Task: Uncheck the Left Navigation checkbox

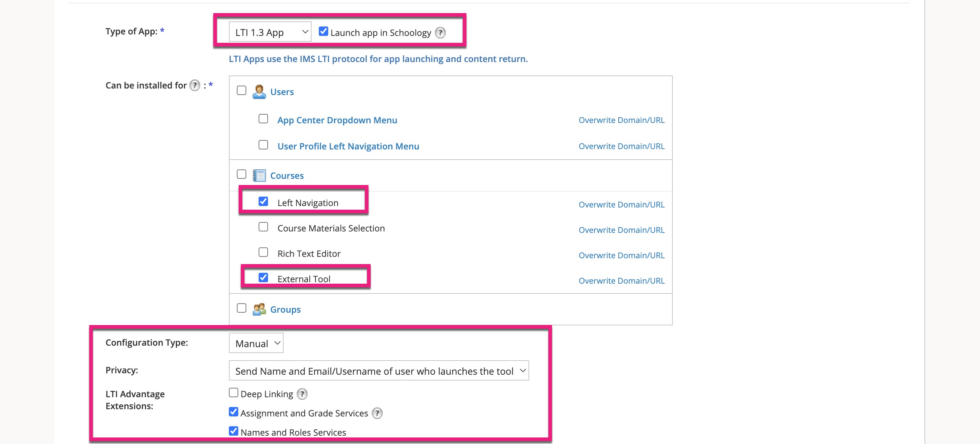Action: pos(263,201)
